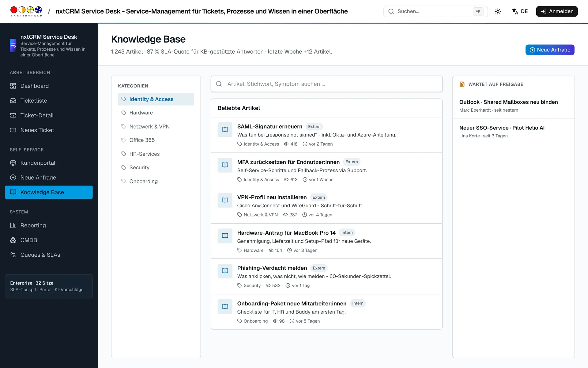
Task: Click the Reporting chart icon in sidebar
Action: tap(13, 225)
